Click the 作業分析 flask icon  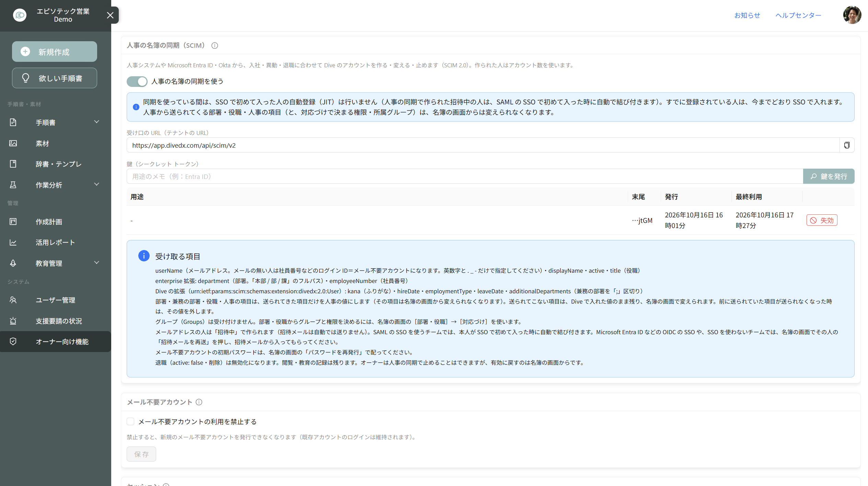tap(13, 185)
